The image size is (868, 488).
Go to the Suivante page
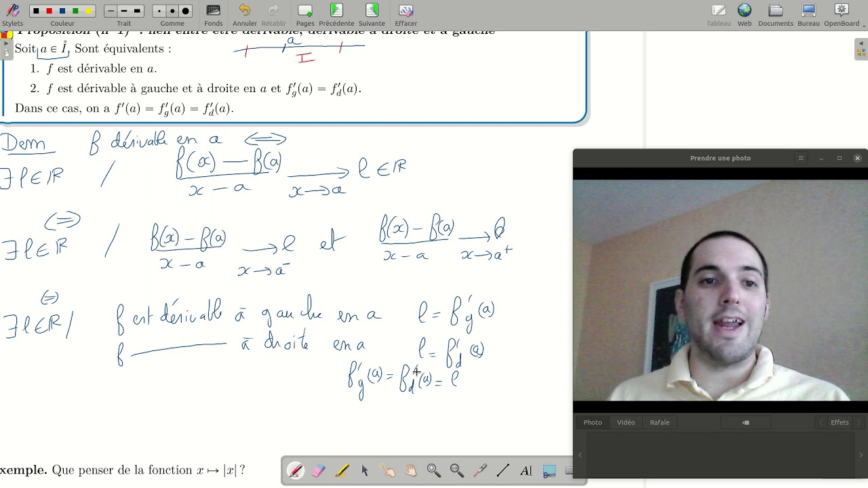(x=372, y=14)
